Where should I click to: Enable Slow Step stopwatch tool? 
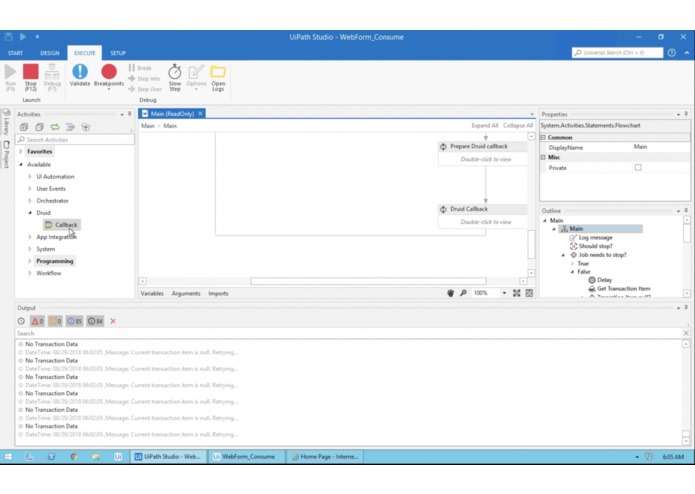[x=175, y=77]
